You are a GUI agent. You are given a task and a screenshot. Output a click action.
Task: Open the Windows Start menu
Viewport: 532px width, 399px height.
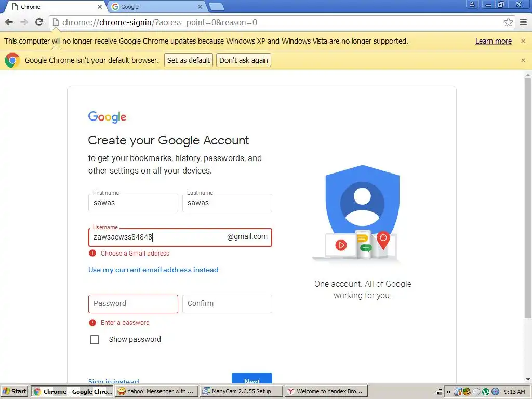[15, 391]
